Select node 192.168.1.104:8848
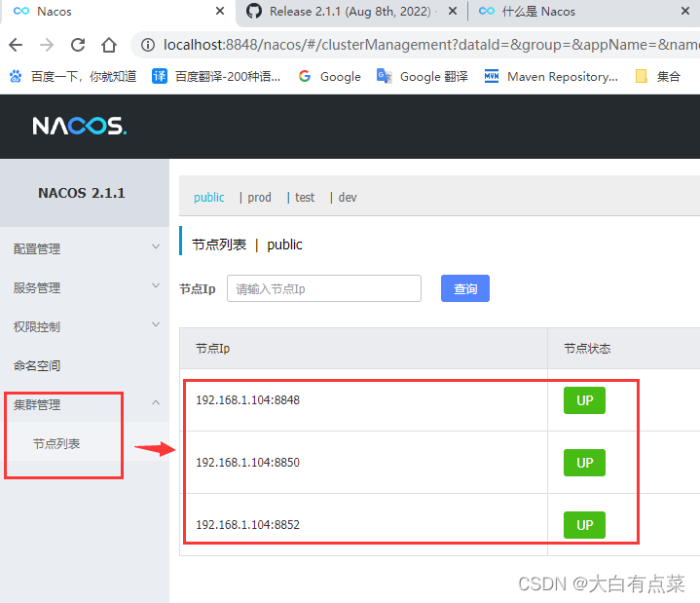Viewport: 700px width, 603px height. coord(247,399)
